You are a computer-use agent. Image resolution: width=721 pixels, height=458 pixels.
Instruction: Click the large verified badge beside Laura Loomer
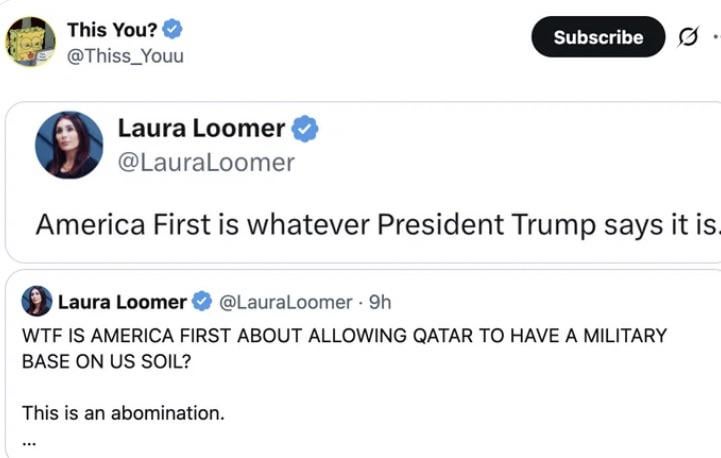305,129
